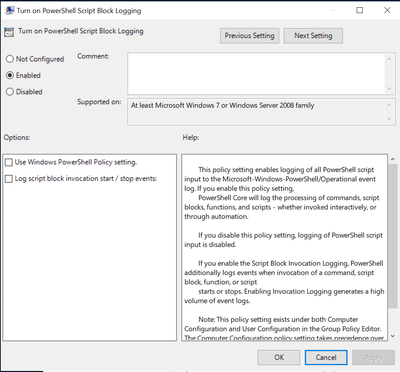400x372 pixels.
Task: Click Help pane scroll up arrow
Action: 393,159
